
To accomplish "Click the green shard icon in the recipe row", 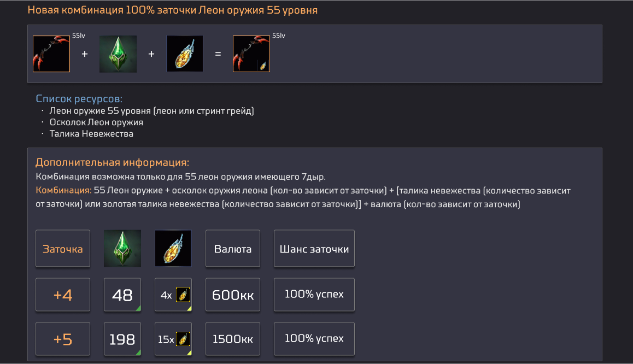I will [x=118, y=54].
